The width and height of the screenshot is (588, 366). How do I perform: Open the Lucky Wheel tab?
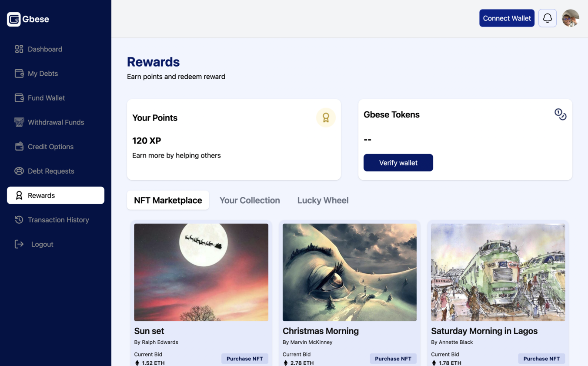click(323, 200)
